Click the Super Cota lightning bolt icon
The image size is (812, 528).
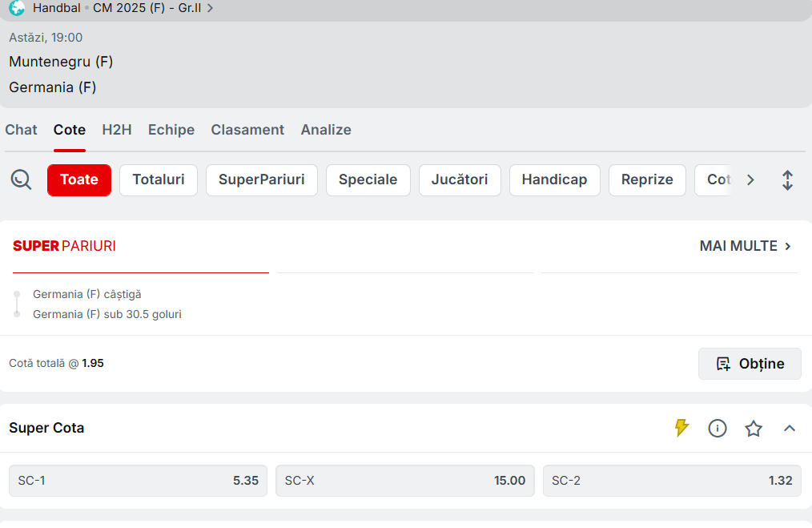point(681,428)
